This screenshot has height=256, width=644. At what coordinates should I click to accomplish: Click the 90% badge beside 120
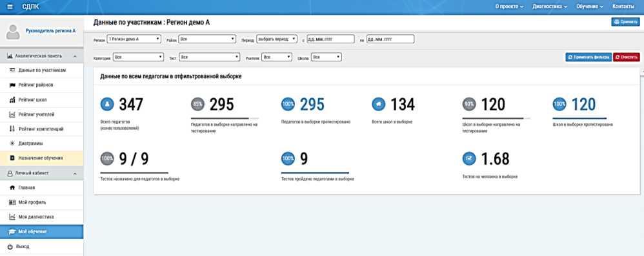(x=469, y=105)
